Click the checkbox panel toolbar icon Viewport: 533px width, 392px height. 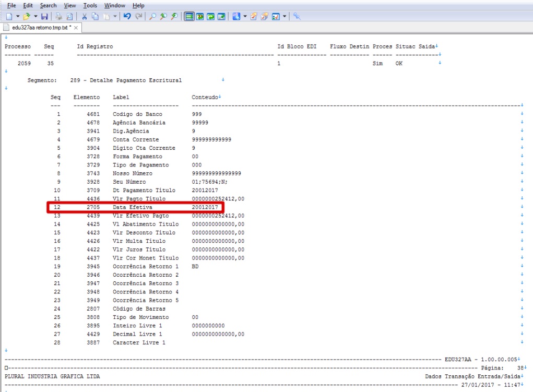click(x=276, y=16)
